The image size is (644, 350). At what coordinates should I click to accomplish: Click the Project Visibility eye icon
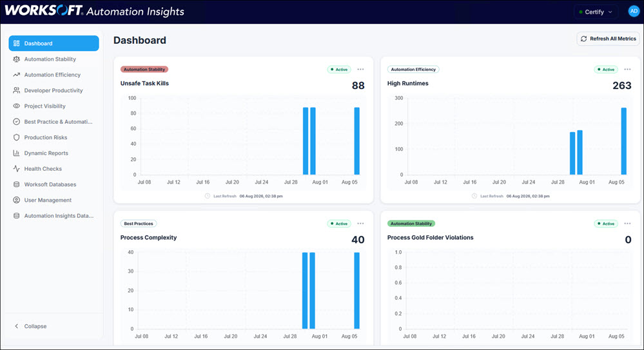pyautogui.click(x=16, y=106)
